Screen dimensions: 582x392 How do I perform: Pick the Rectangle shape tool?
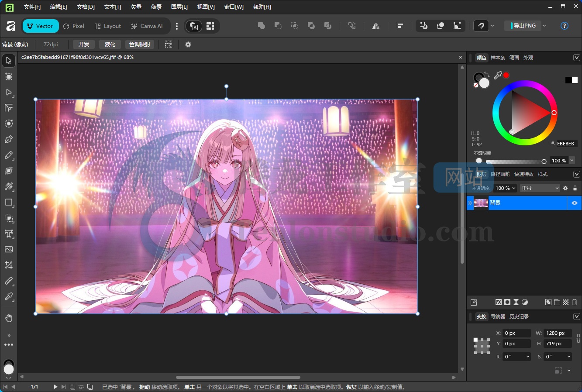click(x=9, y=203)
